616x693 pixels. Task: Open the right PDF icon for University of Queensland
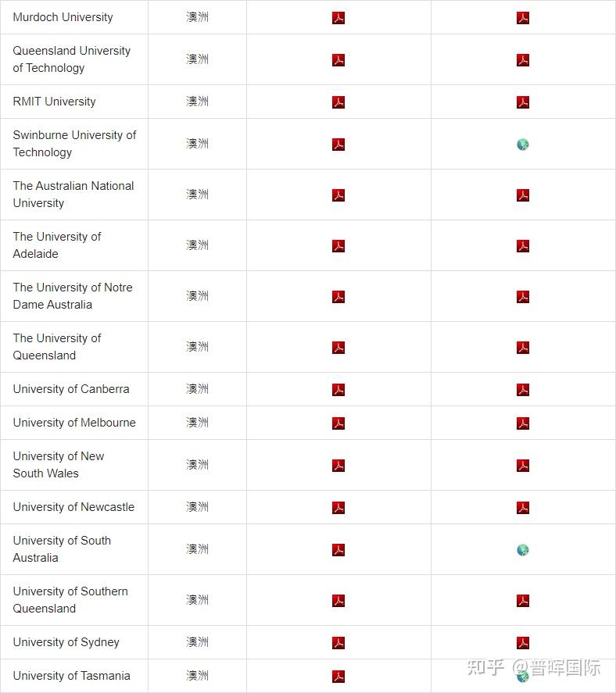523,348
